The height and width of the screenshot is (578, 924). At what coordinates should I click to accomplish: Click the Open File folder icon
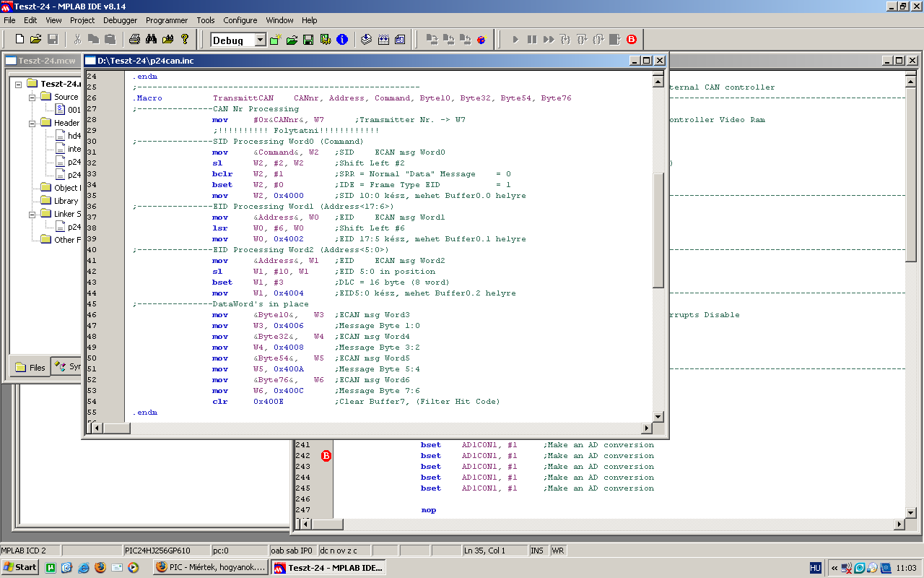[35, 39]
